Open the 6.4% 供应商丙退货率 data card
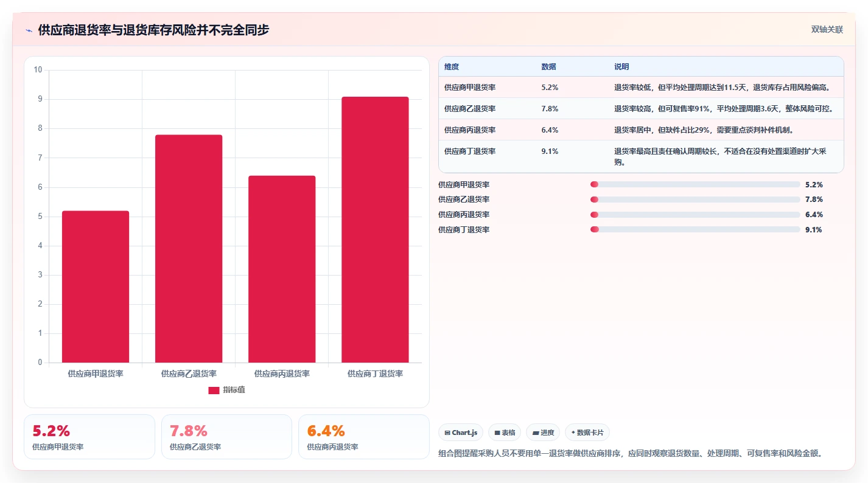Screen dimensions: 868x483 click(x=364, y=437)
